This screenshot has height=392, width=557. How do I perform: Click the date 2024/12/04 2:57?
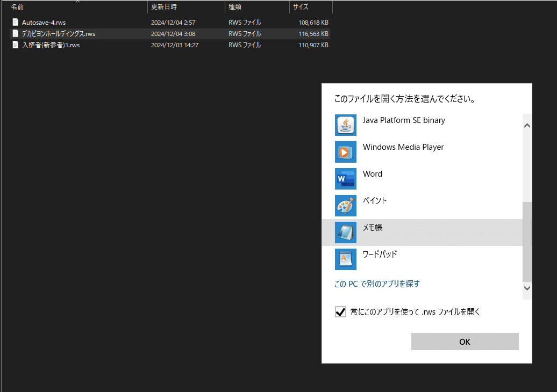point(173,23)
